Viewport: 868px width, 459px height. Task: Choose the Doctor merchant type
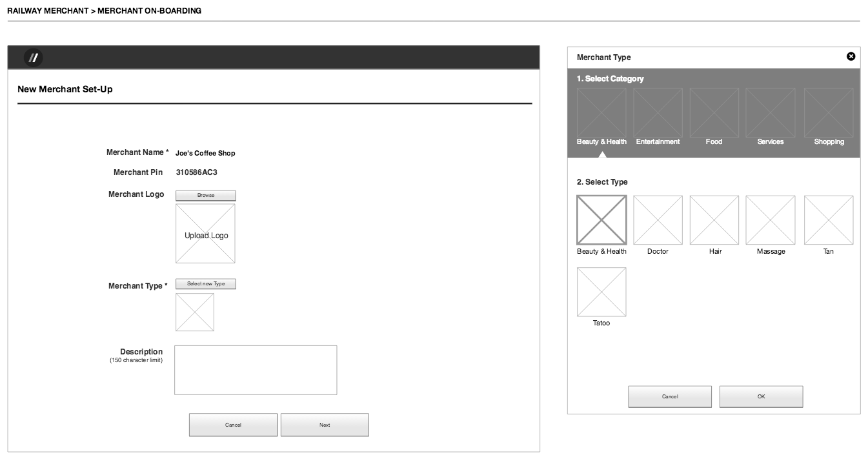click(x=658, y=220)
